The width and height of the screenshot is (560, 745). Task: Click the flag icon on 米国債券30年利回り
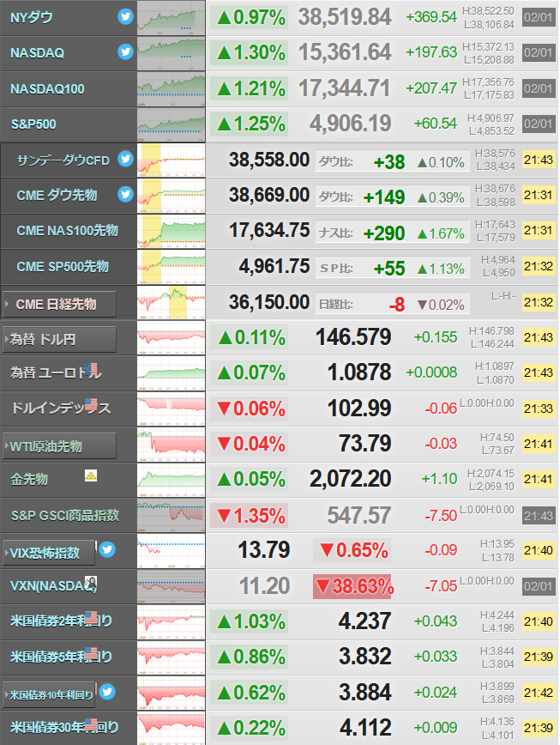(x=91, y=724)
